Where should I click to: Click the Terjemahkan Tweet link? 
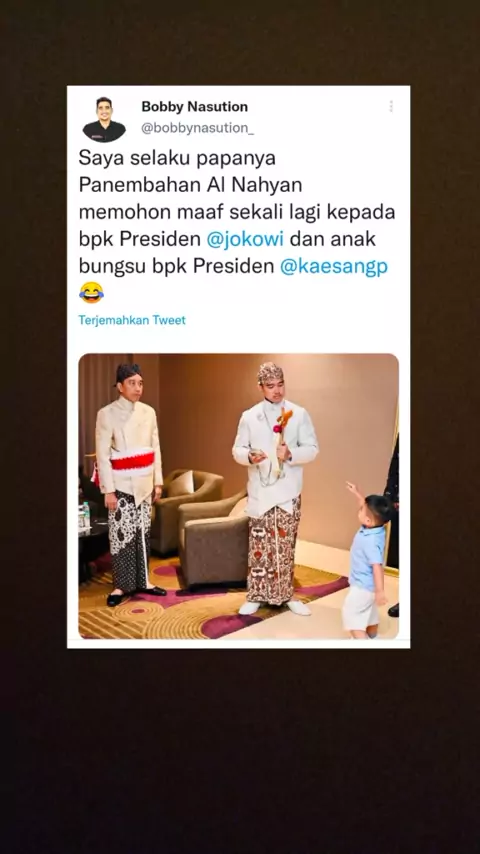tap(132, 320)
